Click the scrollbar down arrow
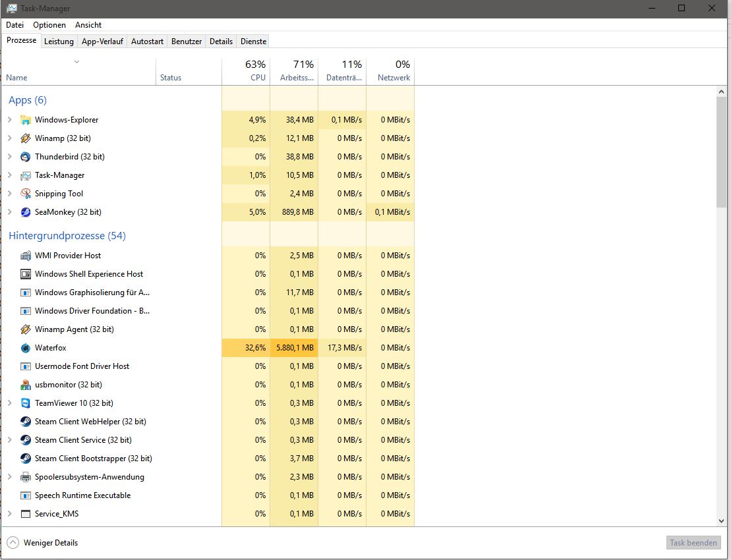The image size is (731, 560). point(721,521)
